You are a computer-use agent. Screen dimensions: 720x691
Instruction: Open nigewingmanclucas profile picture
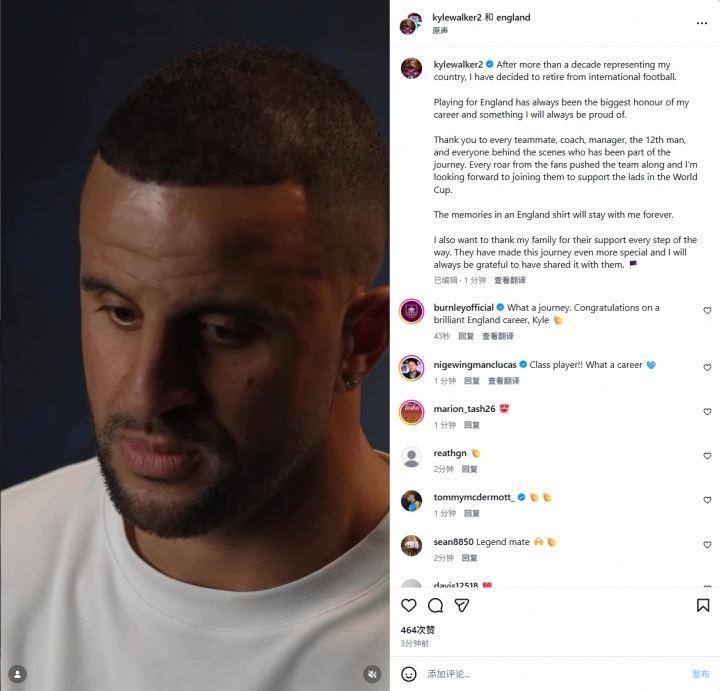coord(411,367)
